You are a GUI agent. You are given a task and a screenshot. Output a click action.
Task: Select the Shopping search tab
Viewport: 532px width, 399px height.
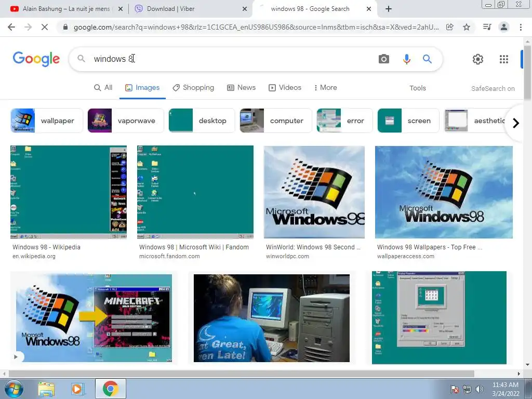click(x=193, y=87)
